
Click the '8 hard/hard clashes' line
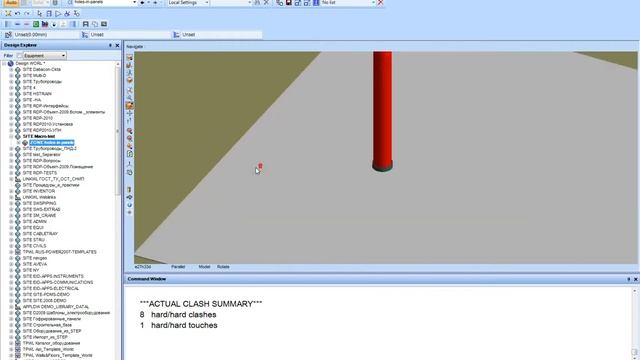tap(178, 315)
